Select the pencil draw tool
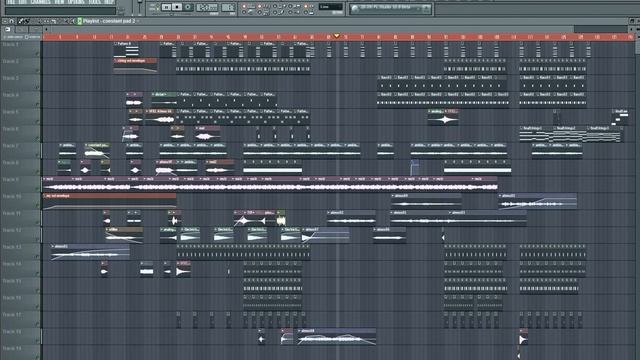Viewport: 640px width, 360px height. [x=20, y=21]
